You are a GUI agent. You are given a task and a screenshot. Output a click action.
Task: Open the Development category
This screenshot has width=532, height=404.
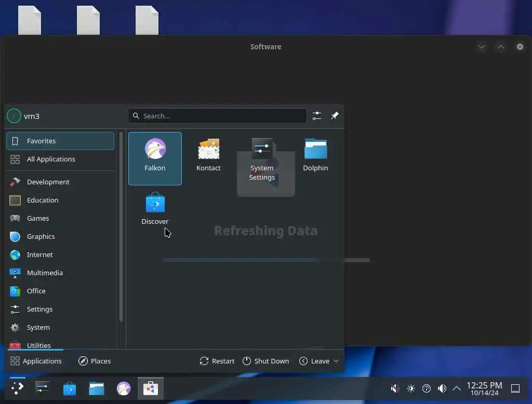tap(60, 182)
